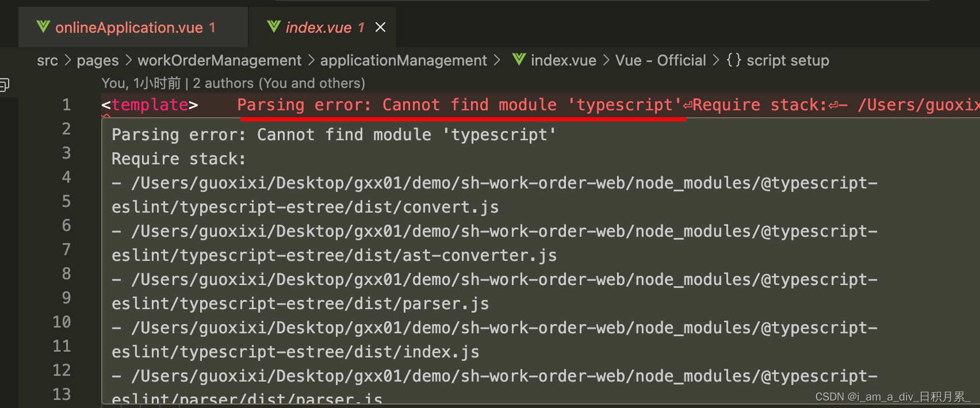The image size is (980, 408).
Task: Click the partially visible icon at left edge
Action: (x=4, y=85)
